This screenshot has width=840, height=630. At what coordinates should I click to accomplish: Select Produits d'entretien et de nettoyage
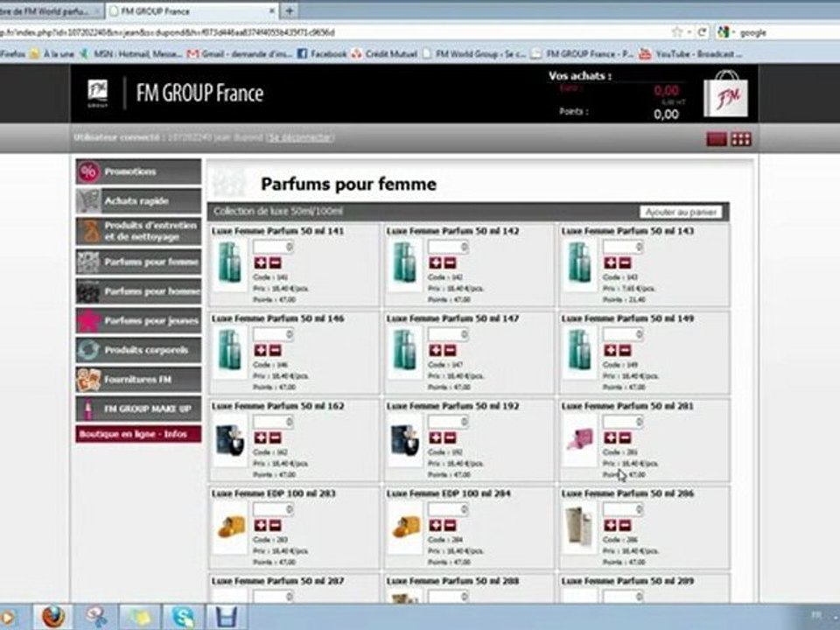pos(139,231)
